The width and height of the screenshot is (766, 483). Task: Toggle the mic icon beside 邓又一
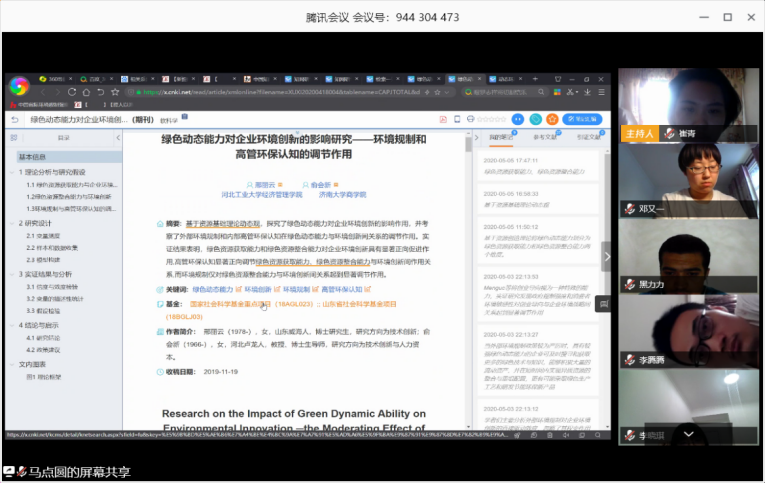point(630,209)
